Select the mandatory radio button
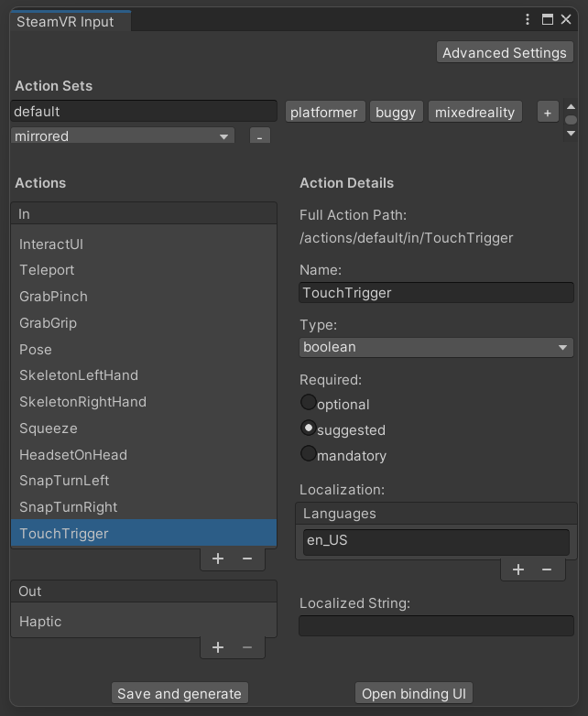The image size is (588, 716). 309,453
